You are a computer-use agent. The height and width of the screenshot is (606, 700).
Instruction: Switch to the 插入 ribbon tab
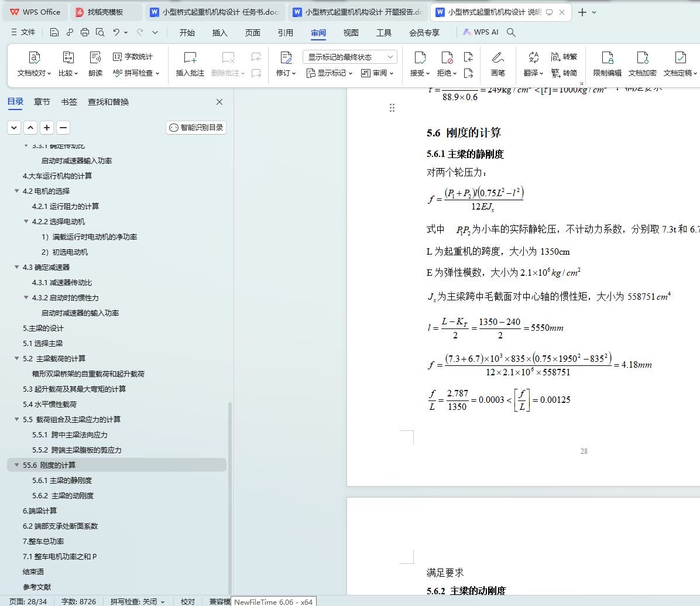coord(219,33)
